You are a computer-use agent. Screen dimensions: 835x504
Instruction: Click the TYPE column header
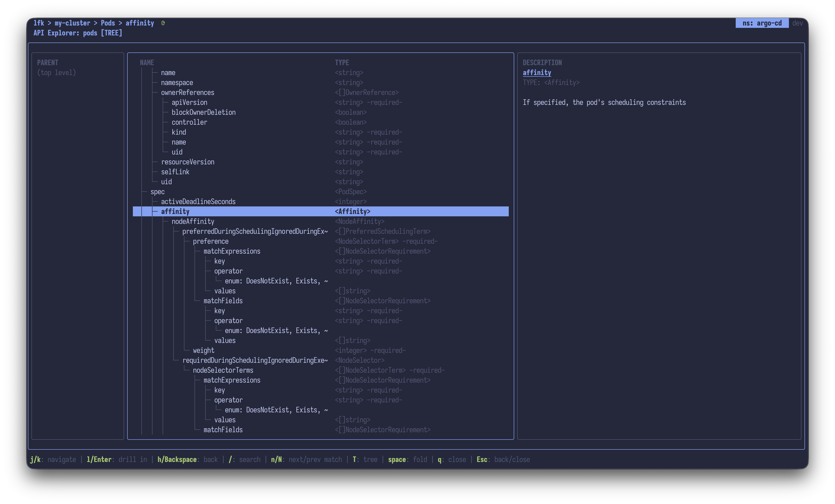[342, 63]
